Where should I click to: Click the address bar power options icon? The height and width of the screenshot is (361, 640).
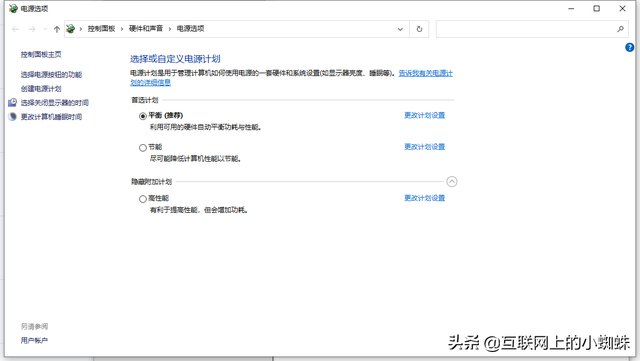[x=71, y=29]
